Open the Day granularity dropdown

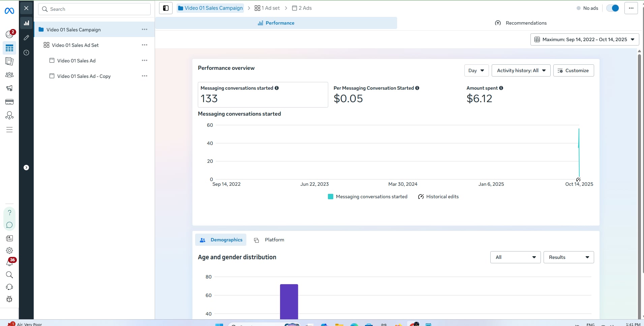476,70
